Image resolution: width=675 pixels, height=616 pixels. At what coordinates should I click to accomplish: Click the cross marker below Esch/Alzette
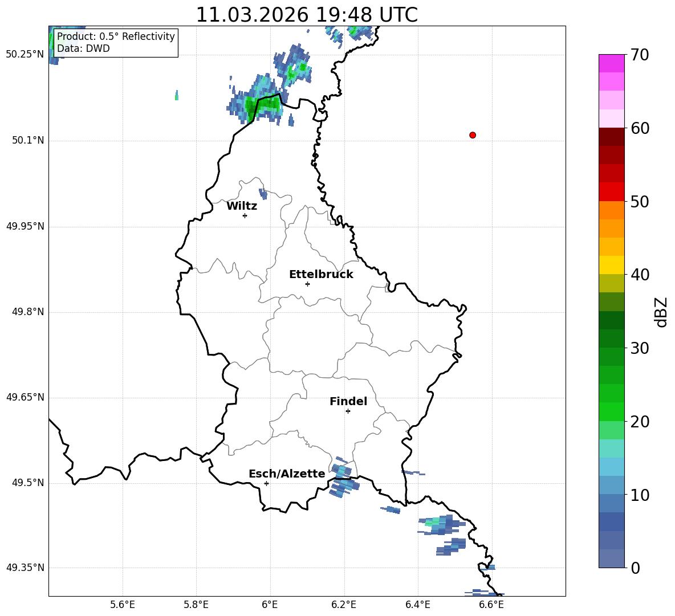tap(266, 483)
